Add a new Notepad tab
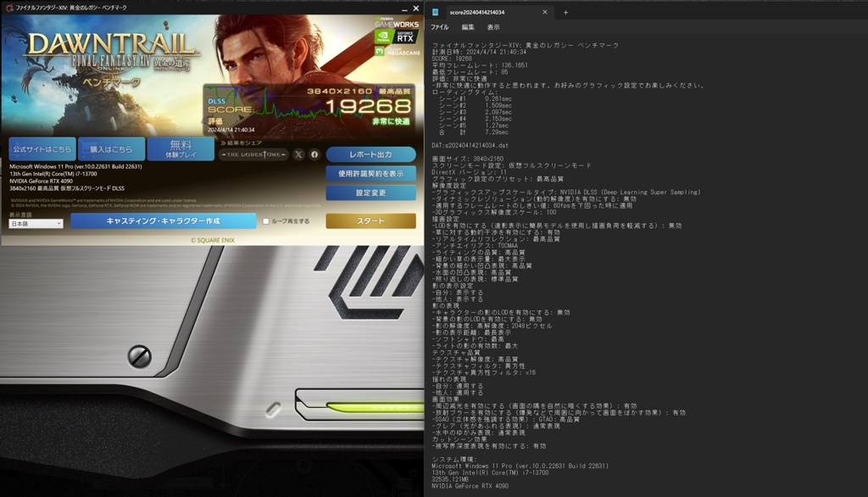868x497 pixels. pos(565,12)
